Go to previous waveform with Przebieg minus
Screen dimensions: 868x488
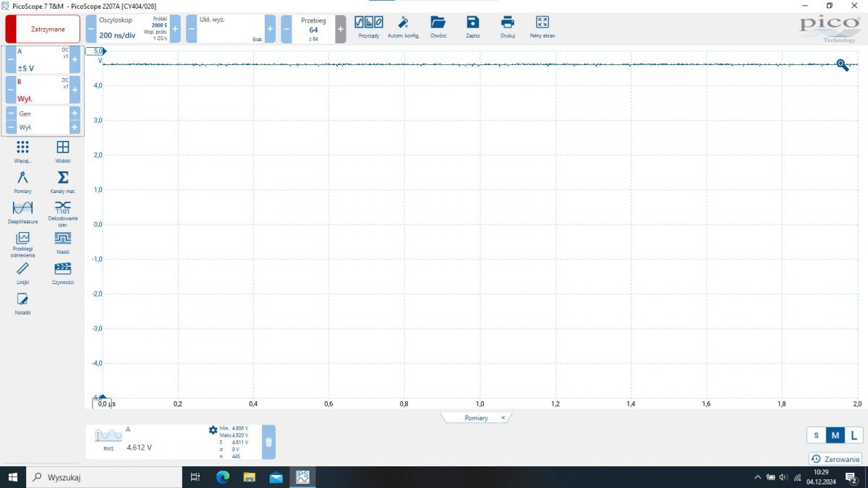coord(286,29)
